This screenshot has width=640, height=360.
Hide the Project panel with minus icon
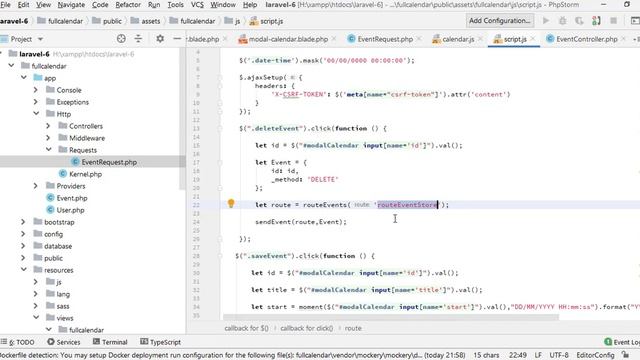pos(177,39)
